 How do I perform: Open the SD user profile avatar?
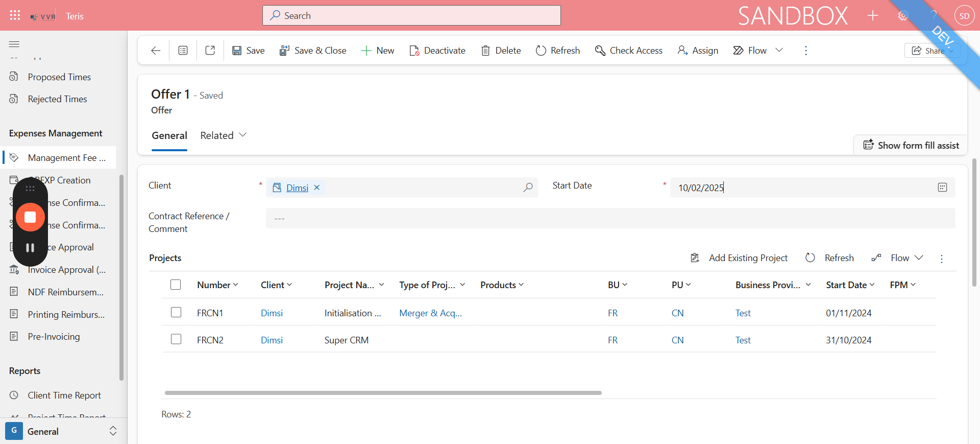964,16
